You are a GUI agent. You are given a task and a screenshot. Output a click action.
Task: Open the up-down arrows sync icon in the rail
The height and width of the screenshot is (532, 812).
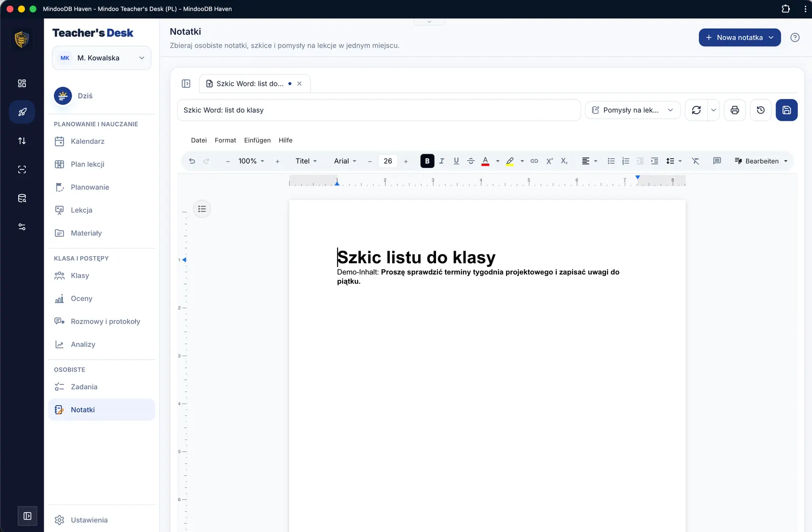[x=22, y=141]
